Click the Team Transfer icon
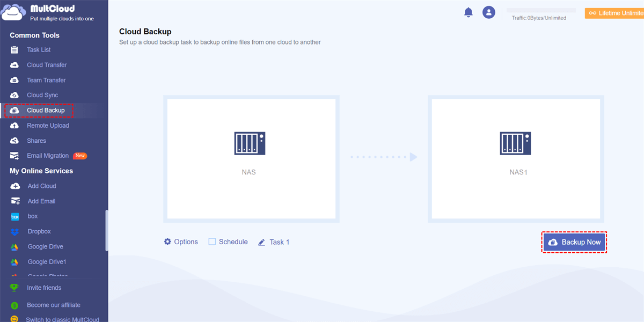The image size is (644, 322). click(15, 80)
